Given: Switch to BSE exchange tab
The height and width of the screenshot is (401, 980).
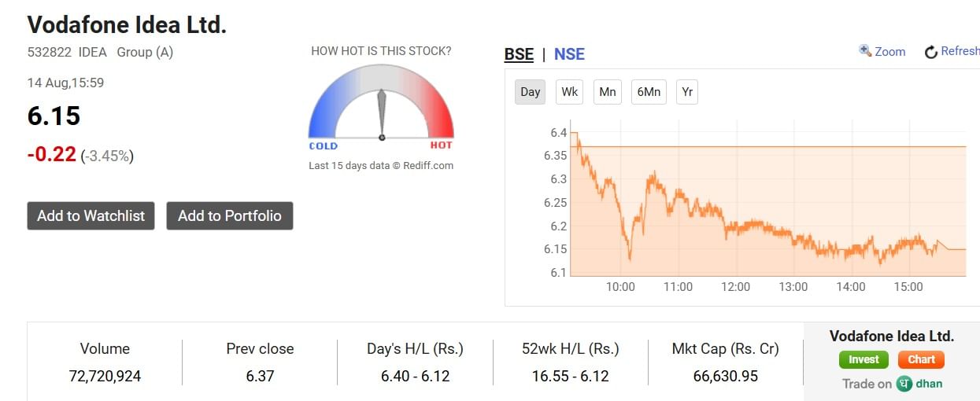Looking at the screenshot, I should click(x=519, y=54).
